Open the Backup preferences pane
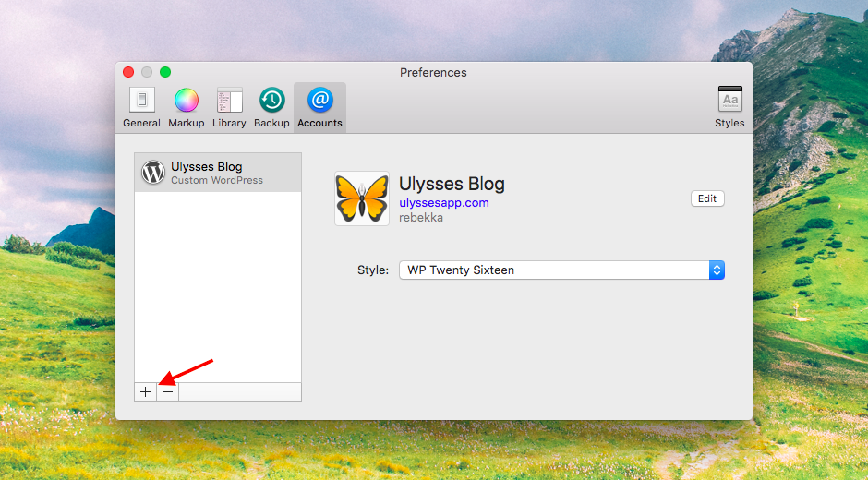The height and width of the screenshot is (480, 868). tap(271, 107)
